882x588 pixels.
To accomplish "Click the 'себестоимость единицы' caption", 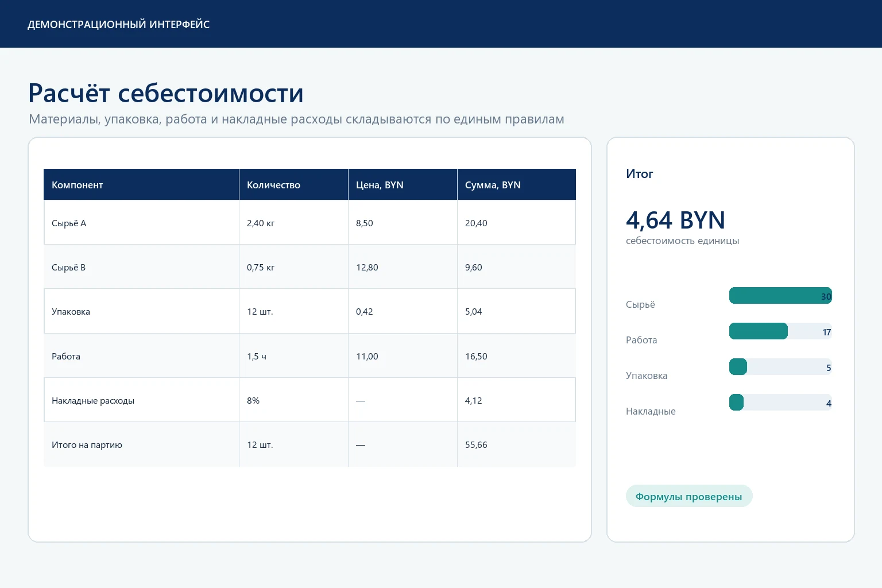I will point(682,241).
